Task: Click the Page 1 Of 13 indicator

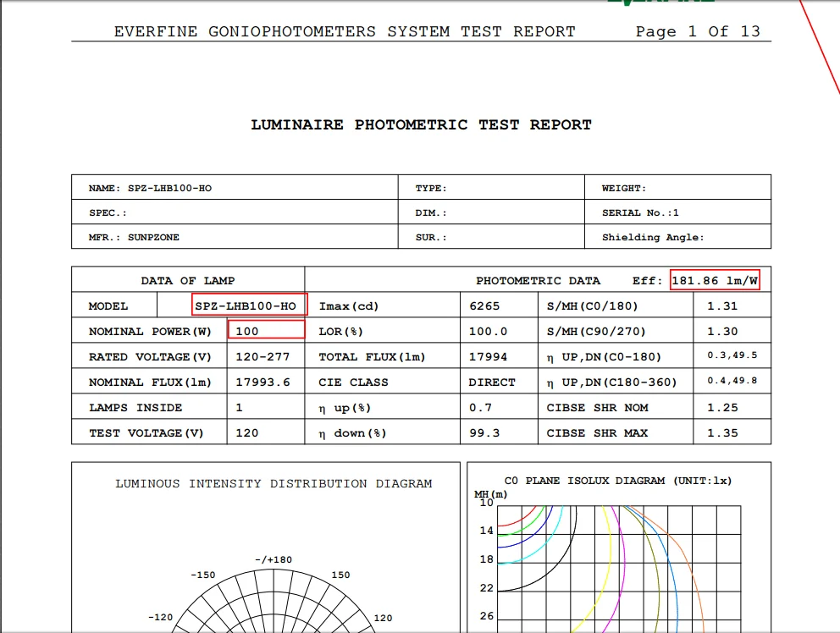Action: [x=698, y=32]
